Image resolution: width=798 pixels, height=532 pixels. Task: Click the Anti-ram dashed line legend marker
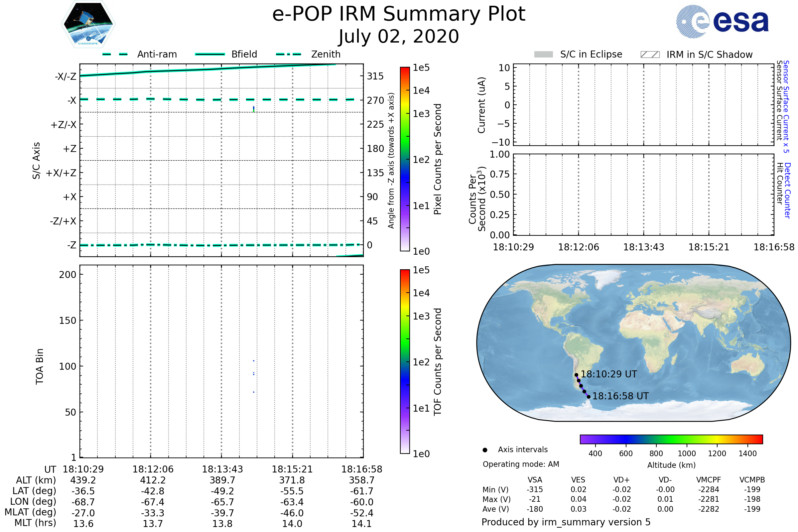(x=115, y=54)
